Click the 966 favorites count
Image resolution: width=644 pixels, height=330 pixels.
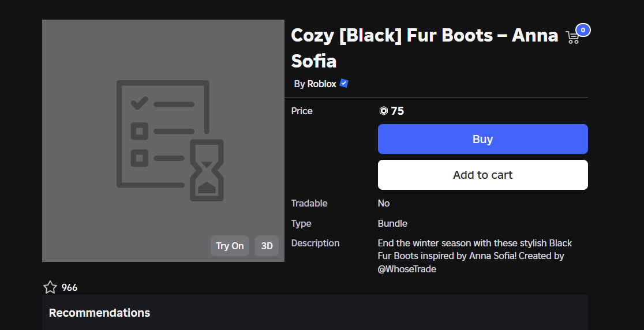tap(69, 287)
